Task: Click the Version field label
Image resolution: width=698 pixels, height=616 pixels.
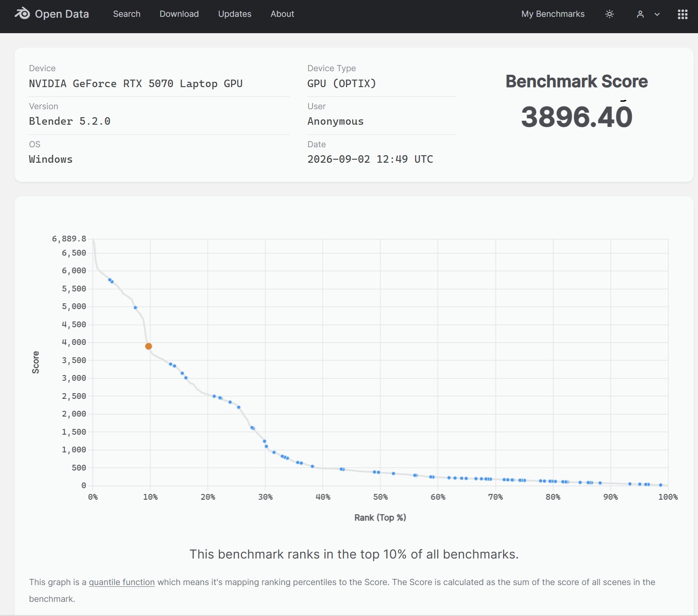Action: [x=44, y=106]
